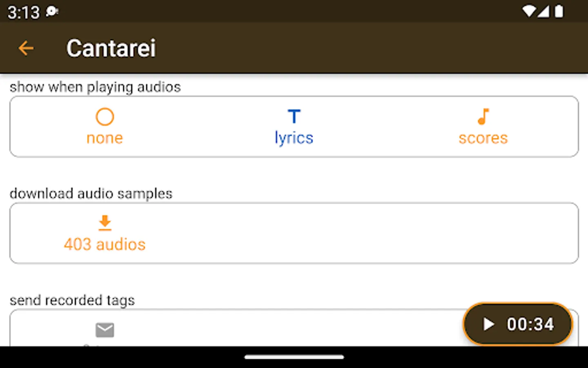Select the circle icon for none
Image resolution: width=588 pixels, height=368 pixels.
pos(105,117)
